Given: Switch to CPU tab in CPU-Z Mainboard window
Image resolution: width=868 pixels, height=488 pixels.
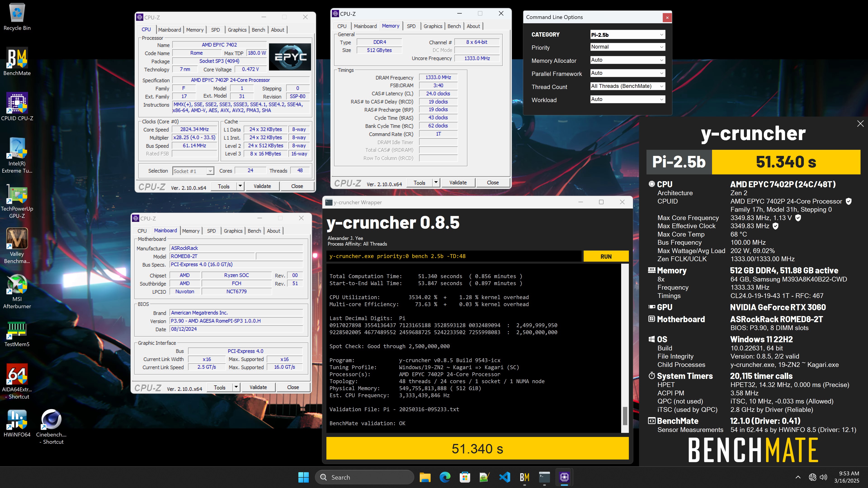Looking at the screenshot, I should pos(142,231).
